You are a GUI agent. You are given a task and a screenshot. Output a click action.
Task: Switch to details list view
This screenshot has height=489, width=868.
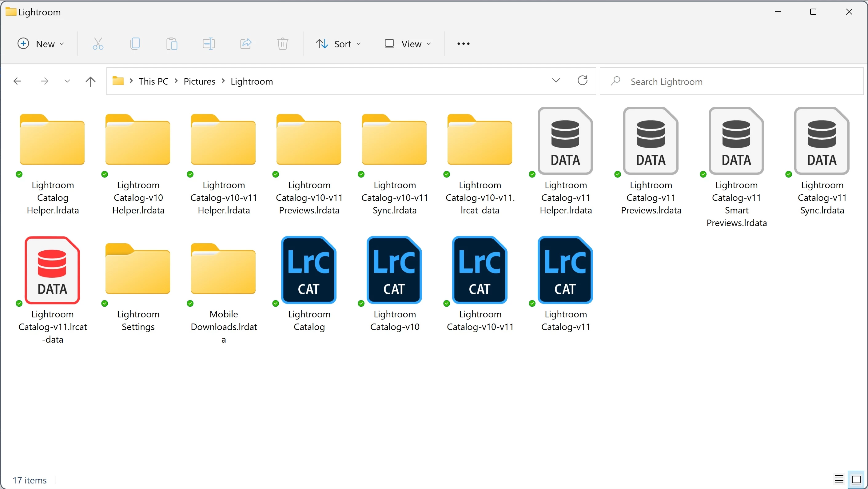click(x=839, y=479)
